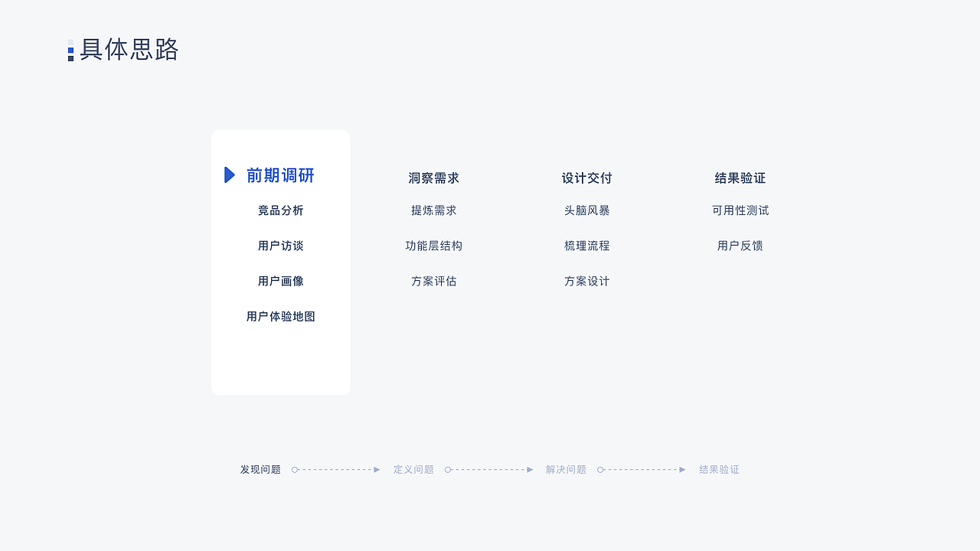This screenshot has width=980, height=551.
Task: Click the arrowhead pointing to 结果验证
Action: 684,469
